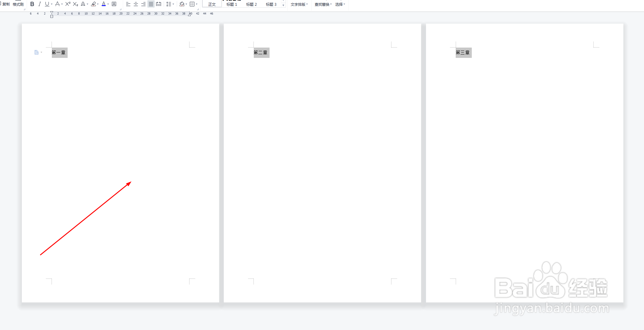The width and height of the screenshot is (644, 330).
Task: Apply the 标题 1 style
Action: (x=232, y=4)
